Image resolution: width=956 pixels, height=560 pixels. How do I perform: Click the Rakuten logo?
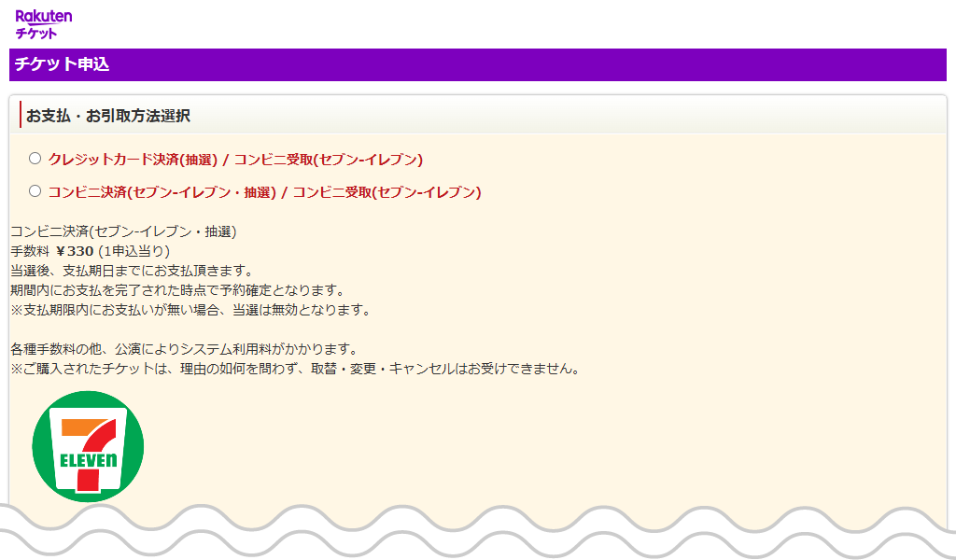point(43,15)
